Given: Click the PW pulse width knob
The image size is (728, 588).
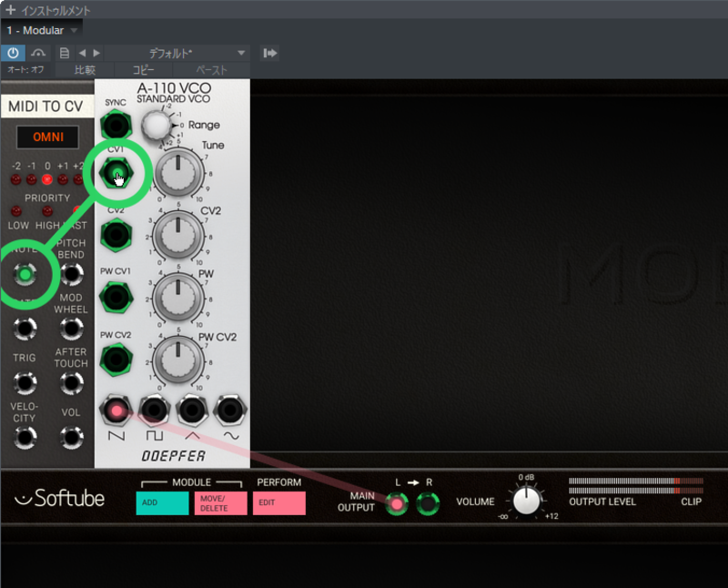Looking at the screenshot, I should (x=178, y=299).
